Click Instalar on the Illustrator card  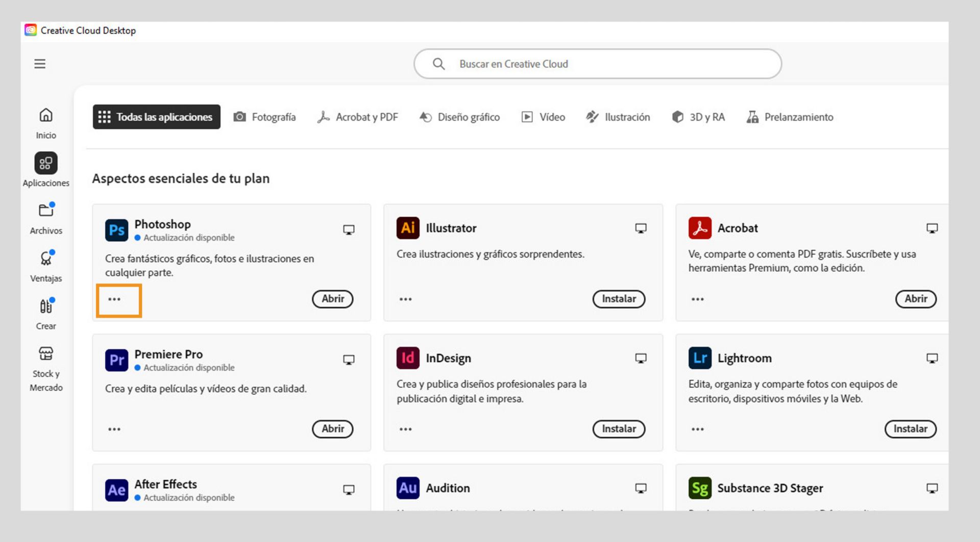pyautogui.click(x=619, y=299)
